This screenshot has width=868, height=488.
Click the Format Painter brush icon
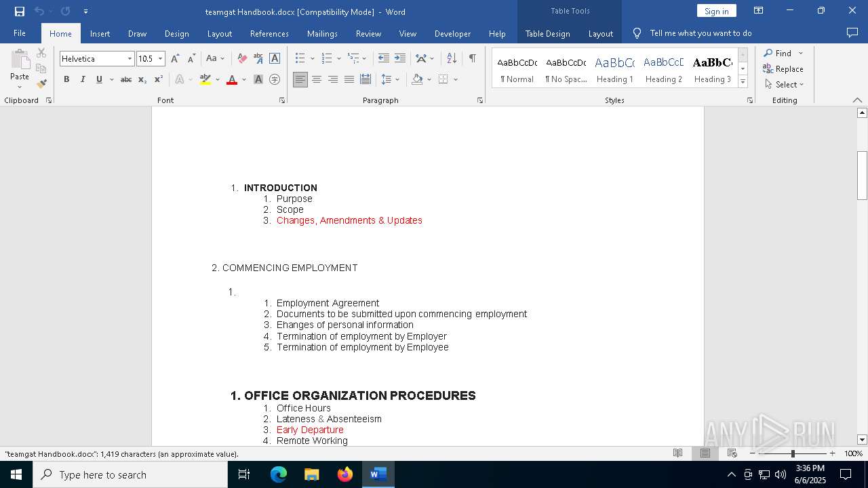pyautogui.click(x=41, y=84)
